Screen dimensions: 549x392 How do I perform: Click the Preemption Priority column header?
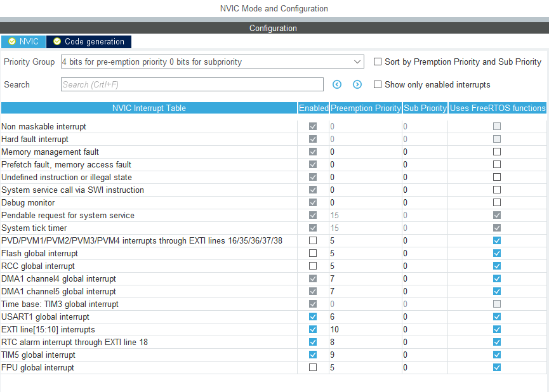coord(366,108)
